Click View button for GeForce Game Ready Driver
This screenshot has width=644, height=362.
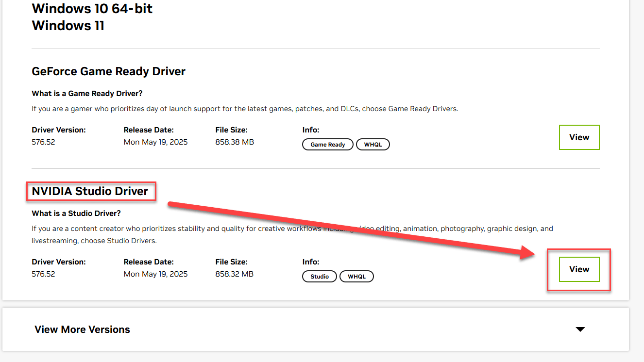(x=579, y=137)
